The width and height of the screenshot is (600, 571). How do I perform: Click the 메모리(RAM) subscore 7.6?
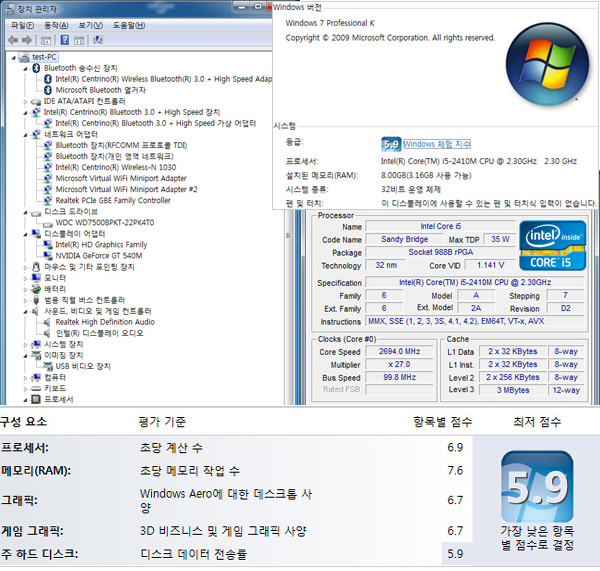(455, 470)
